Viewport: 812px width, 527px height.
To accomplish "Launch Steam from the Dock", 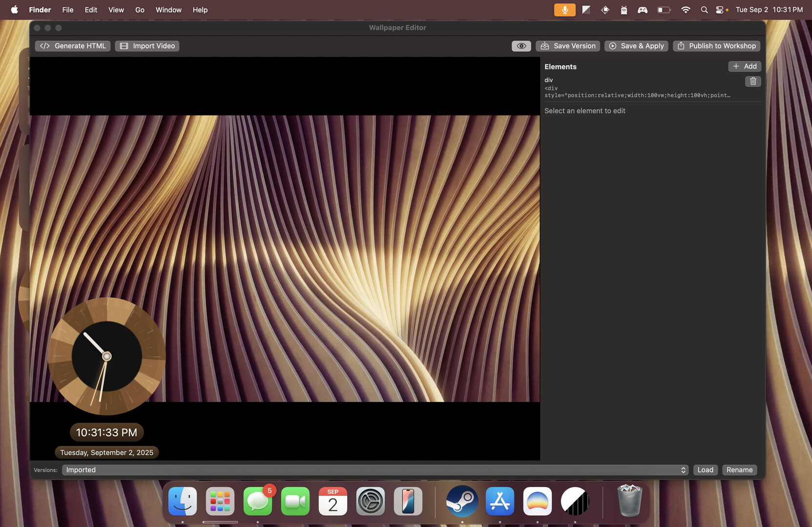I will 461,501.
